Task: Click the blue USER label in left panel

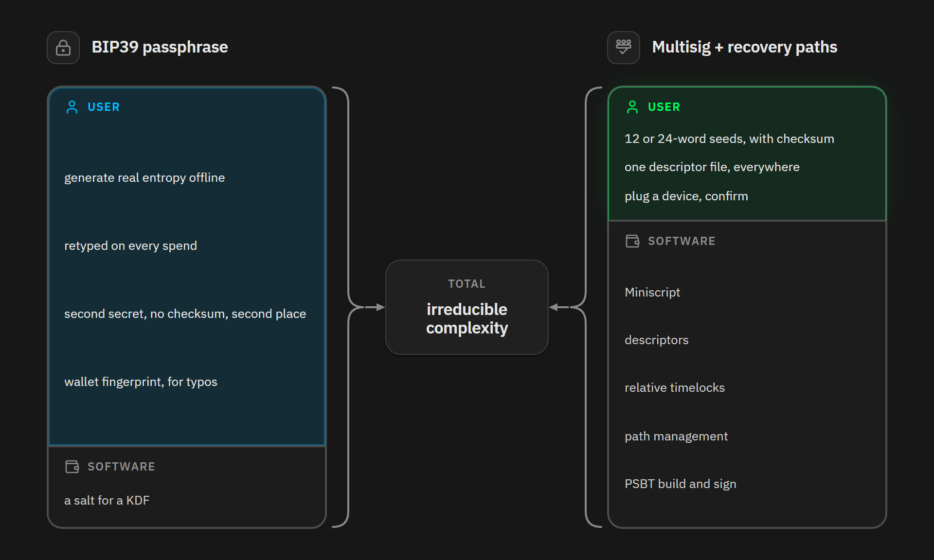Action: (x=104, y=107)
